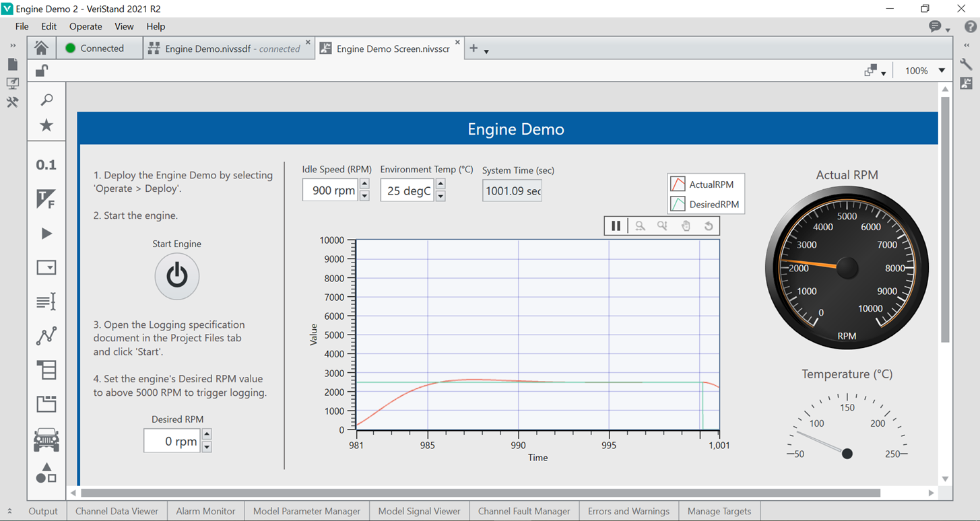Close the Engine Demo.nivssdf tab
The width and height of the screenshot is (980, 521).
point(308,42)
